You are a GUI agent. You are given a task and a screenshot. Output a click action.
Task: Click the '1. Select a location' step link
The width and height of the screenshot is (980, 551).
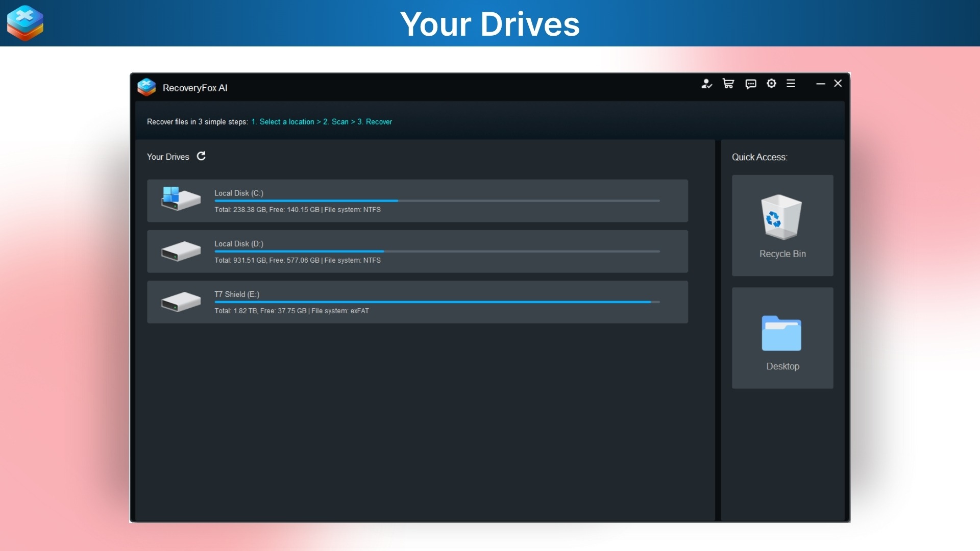pyautogui.click(x=284, y=121)
